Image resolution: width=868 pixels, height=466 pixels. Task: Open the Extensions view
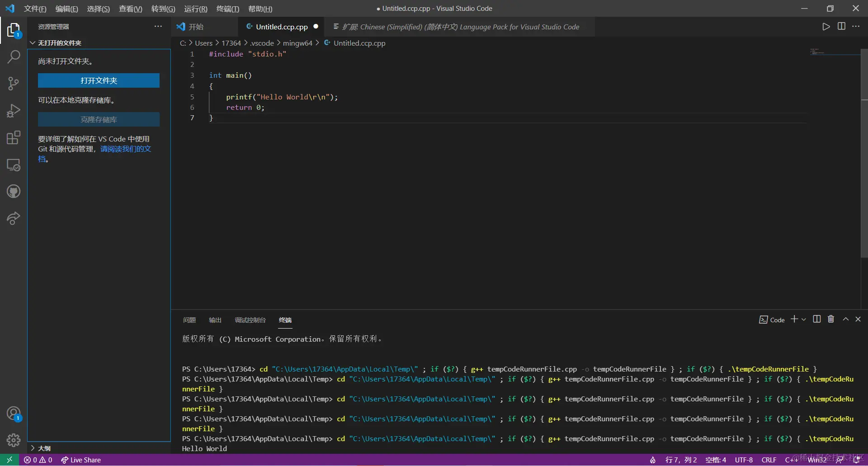(x=14, y=137)
